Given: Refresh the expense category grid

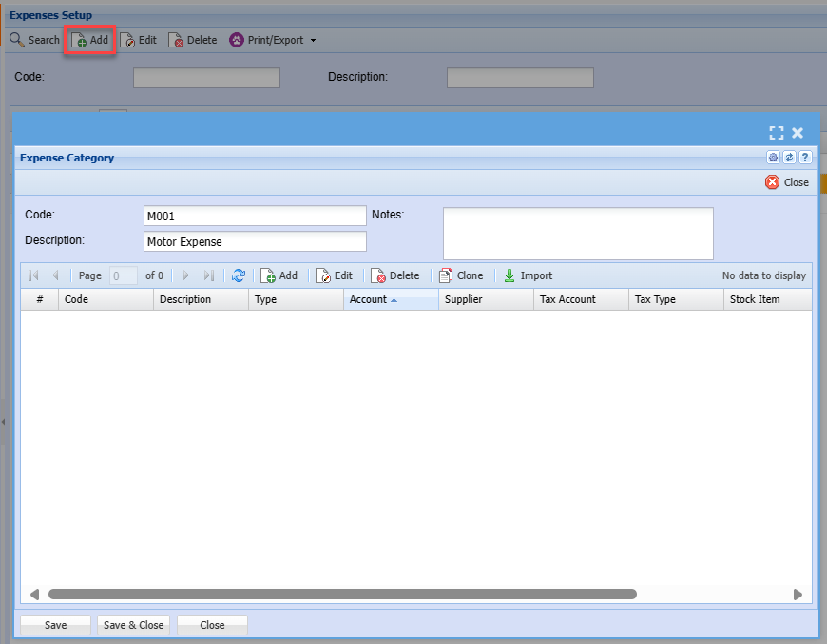Looking at the screenshot, I should click(239, 275).
